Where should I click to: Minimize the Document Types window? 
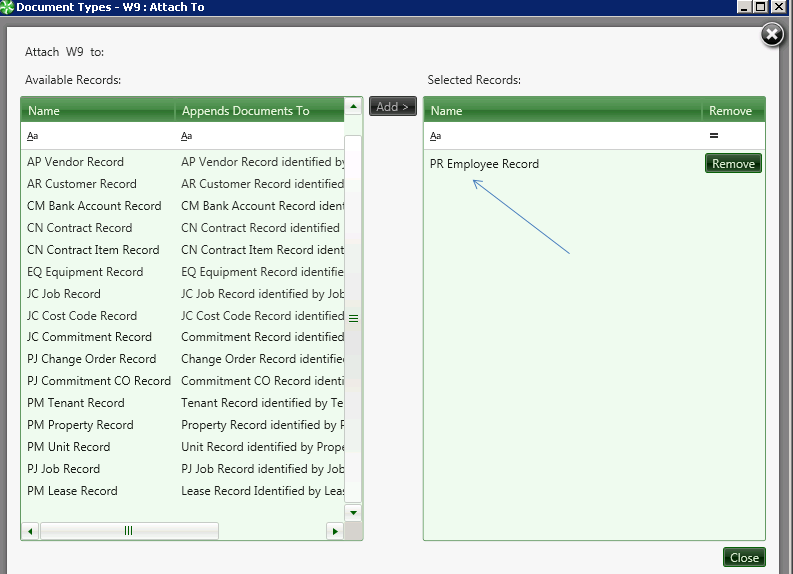(743, 7)
